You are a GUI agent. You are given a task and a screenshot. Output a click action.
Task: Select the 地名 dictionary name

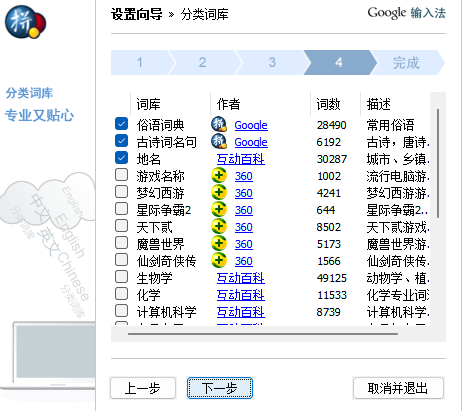149,159
